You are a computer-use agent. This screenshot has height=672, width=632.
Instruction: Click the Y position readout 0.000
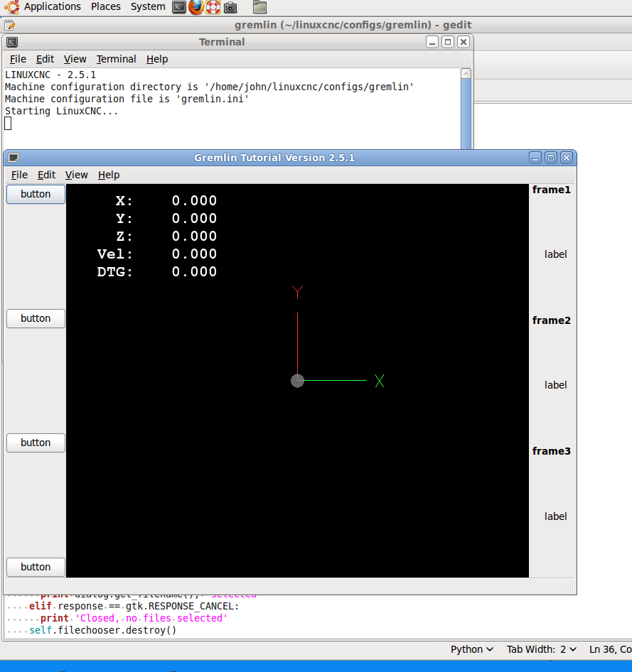pos(194,219)
